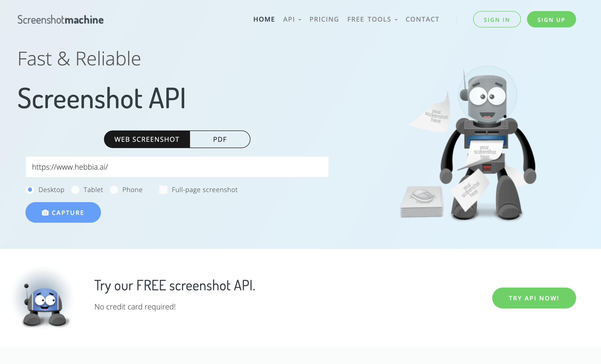Click the URL input field

point(176,166)
